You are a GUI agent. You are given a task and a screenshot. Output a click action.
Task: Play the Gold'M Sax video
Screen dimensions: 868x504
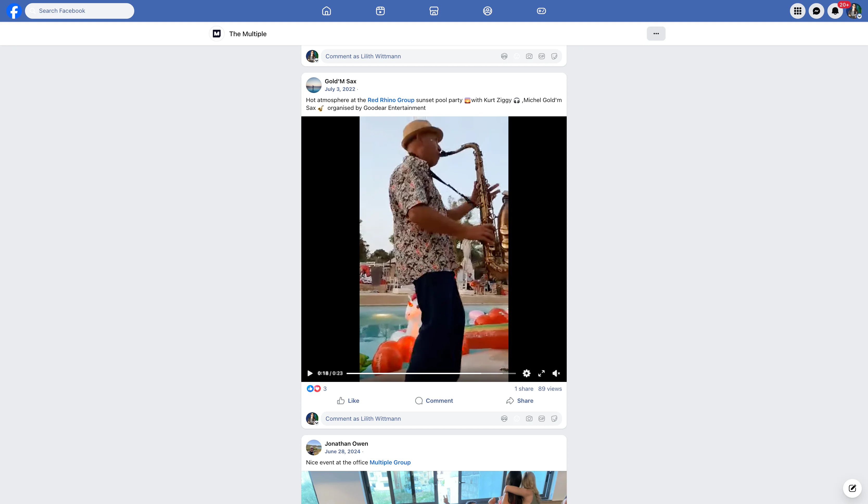(310, 373)
